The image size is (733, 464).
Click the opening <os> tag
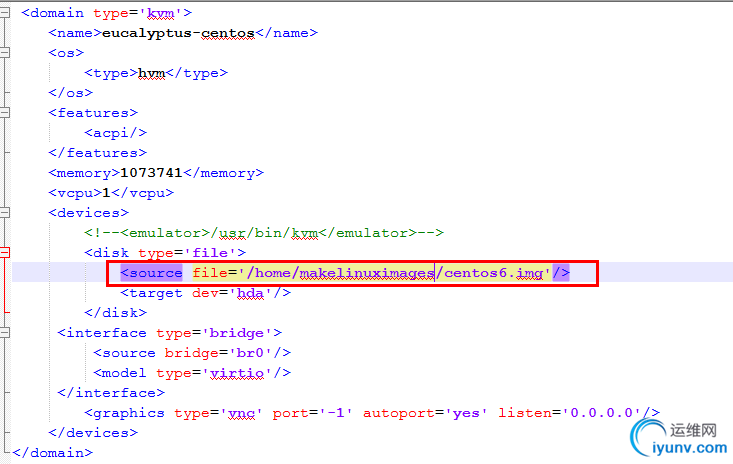point(66,53)
